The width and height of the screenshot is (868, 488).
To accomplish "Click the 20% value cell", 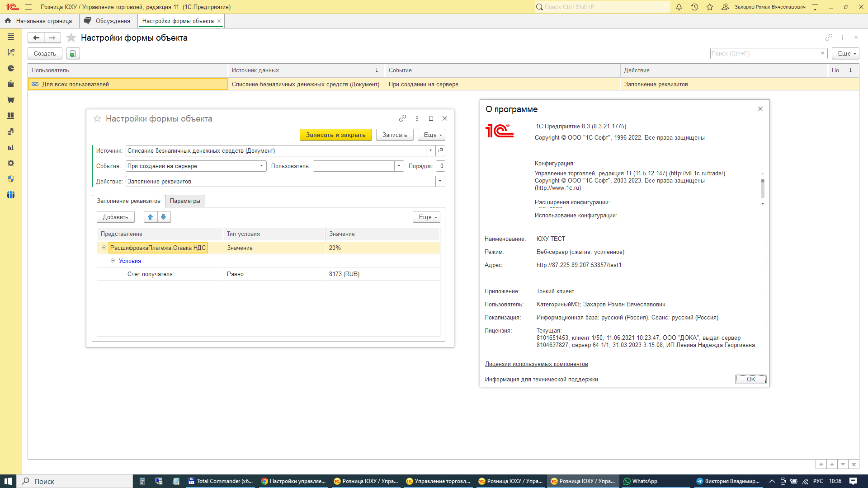I will [382, 248].
